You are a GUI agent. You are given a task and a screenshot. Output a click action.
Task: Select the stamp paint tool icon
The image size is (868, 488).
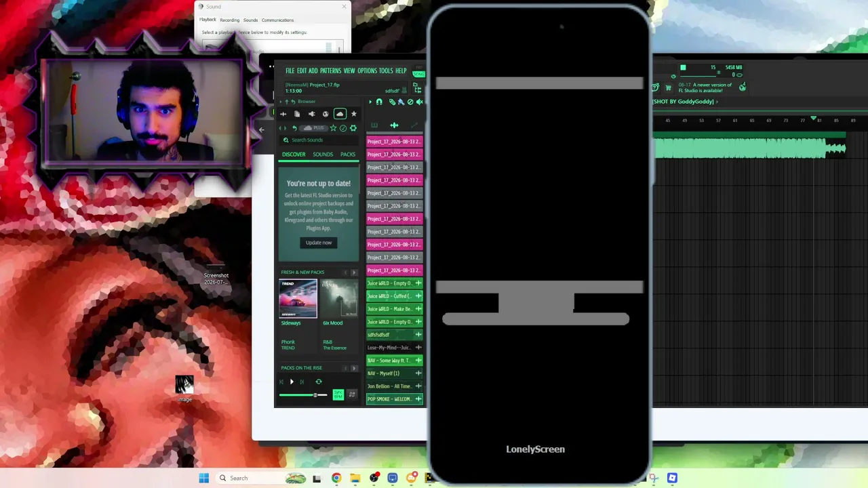click(x=401, y=102)
